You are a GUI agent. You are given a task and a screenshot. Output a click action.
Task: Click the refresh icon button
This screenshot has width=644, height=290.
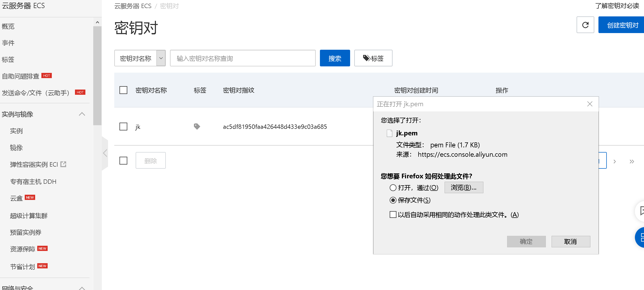pyautogui.click(x=585, y=25)
